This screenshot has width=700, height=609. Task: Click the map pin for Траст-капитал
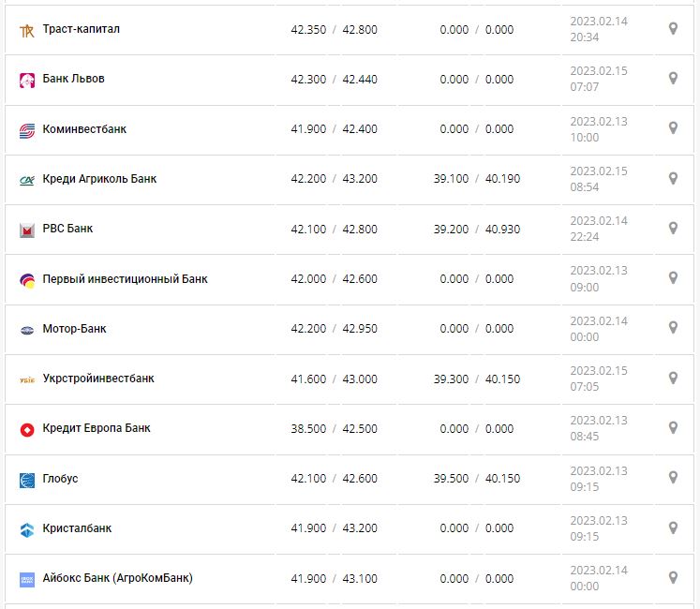673,29
